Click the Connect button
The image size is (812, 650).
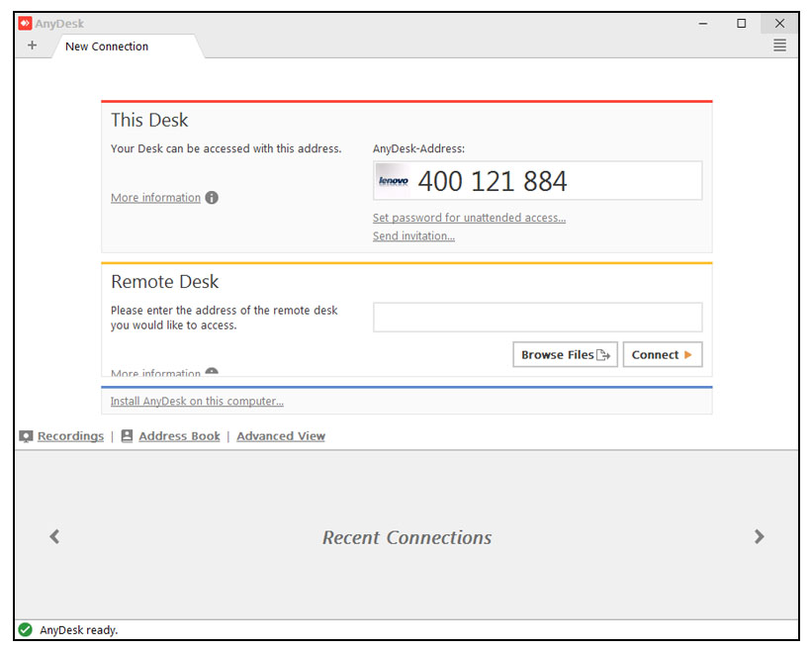tap(663, 355)
